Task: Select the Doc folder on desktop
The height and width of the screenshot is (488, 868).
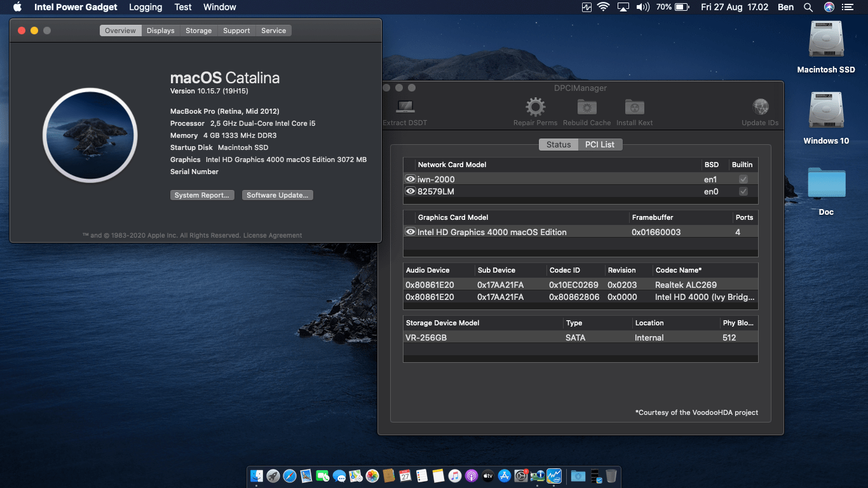Action: pyautogui.click(x=826, y=184)
